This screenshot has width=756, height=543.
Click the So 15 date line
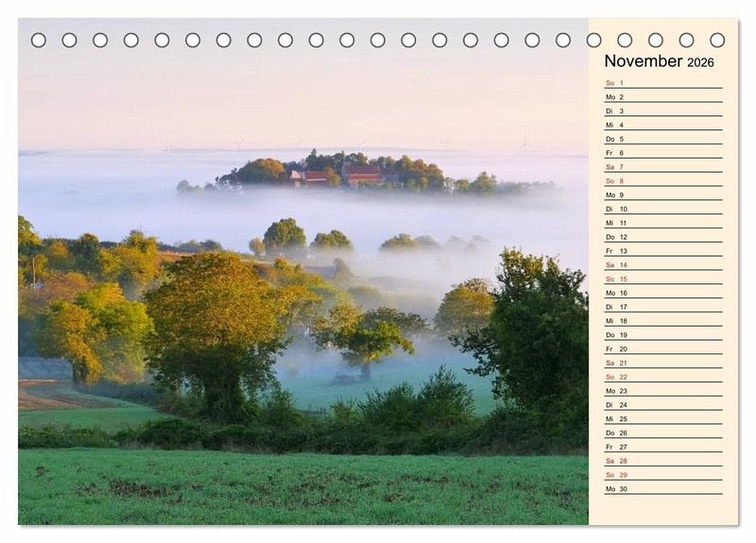[x=662, y=280]
